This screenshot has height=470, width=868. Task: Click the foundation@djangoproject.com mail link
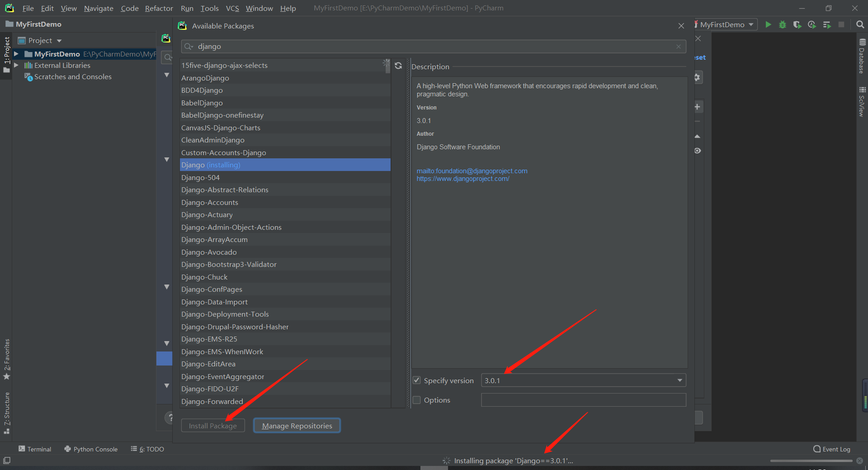click(472, 171)
